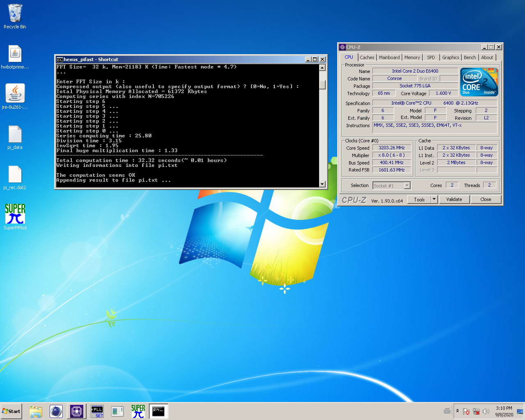525x420 pixels.
Task: Open the Recycle Bin desktop icon
Action: pos(15,17)
